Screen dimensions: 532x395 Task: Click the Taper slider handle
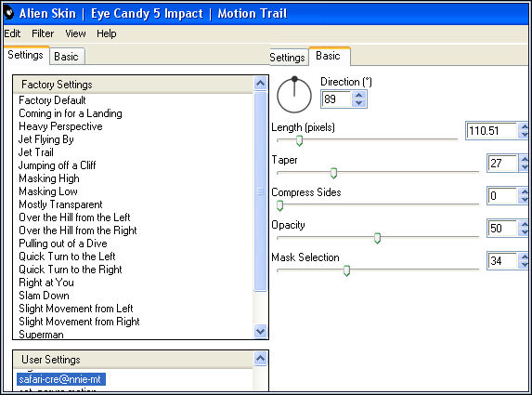[x=333, y=173]
